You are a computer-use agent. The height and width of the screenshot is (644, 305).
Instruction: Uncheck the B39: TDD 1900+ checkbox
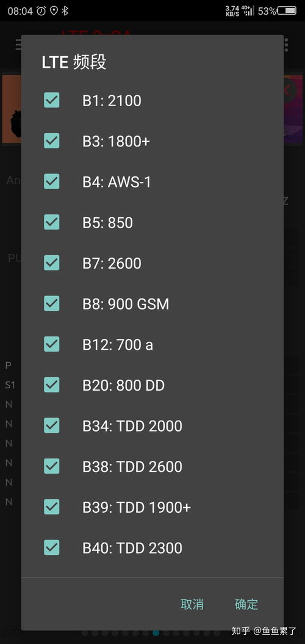click(52, 507)
